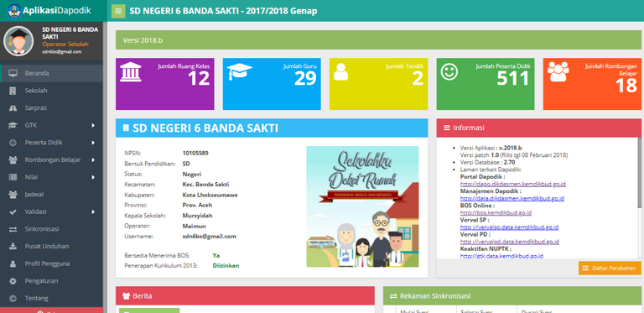Click the mortarboard icon on Jumlah Guru tile
Viewport: 644px width, 313px height.
(240, 71)
